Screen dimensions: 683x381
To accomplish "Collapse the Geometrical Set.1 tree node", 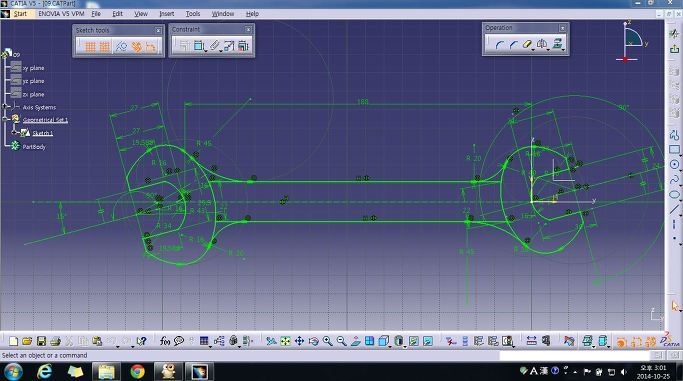I will (5, 118).
